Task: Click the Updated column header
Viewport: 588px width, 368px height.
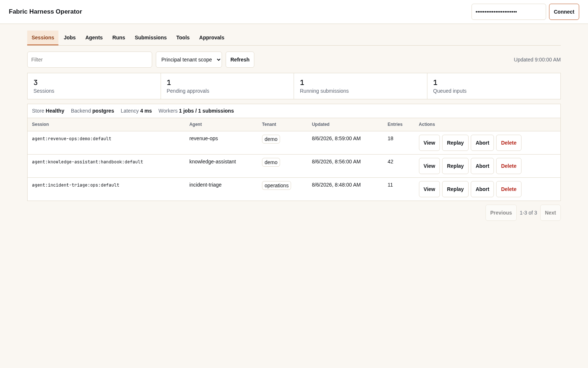Action: [x=320, y=124]
